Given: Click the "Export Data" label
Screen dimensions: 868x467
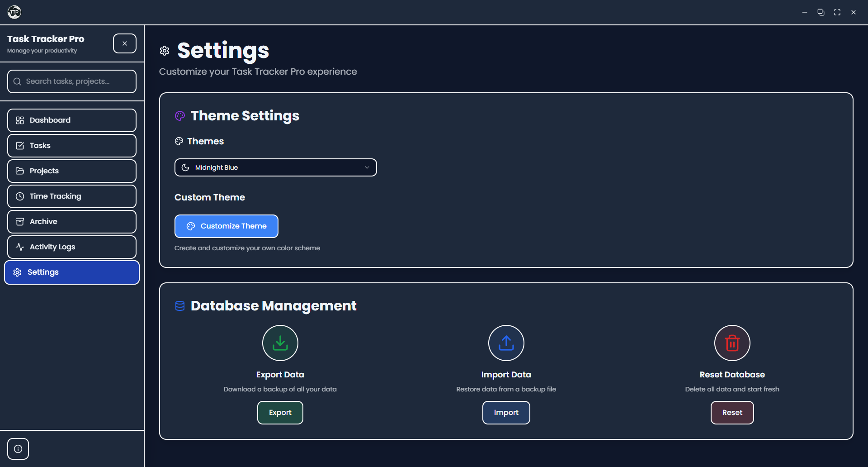Looking at the screenshot, I should (x=280, y=375).
